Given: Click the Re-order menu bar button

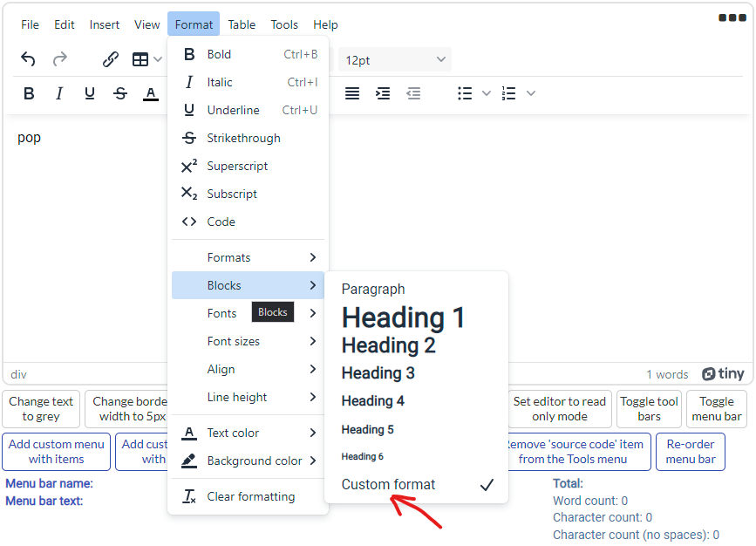Looking at the screenshot, I should pos(691,452).
